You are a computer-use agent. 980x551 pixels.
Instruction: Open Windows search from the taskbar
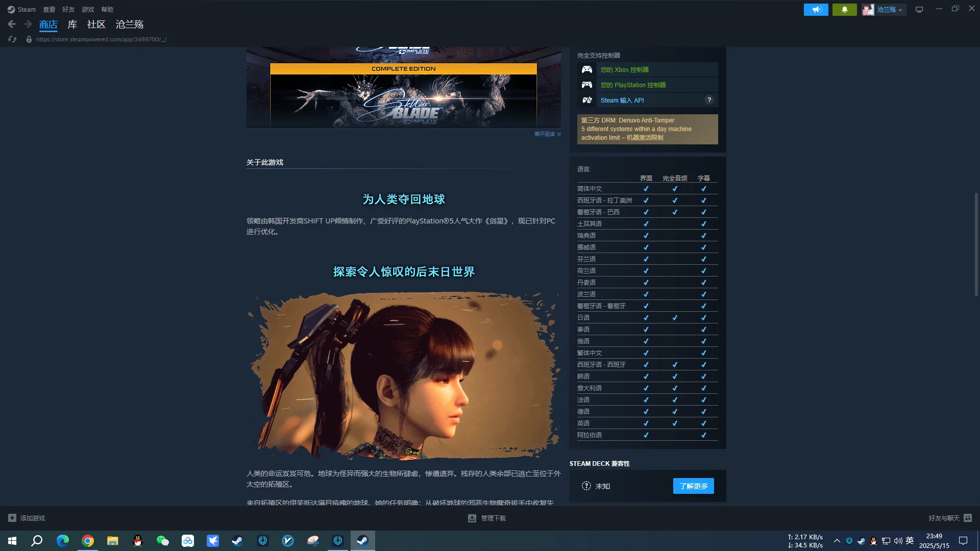click(37, 541)
